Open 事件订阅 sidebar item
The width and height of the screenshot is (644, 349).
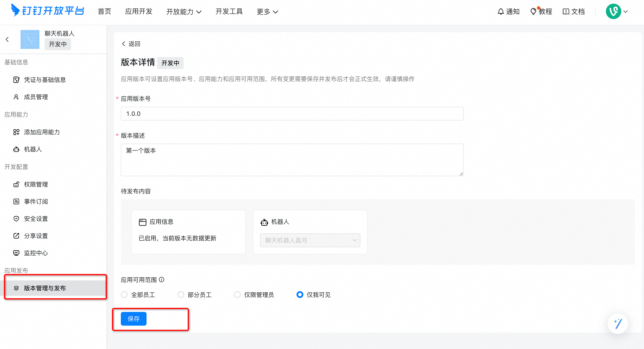[x=54, y=202]
